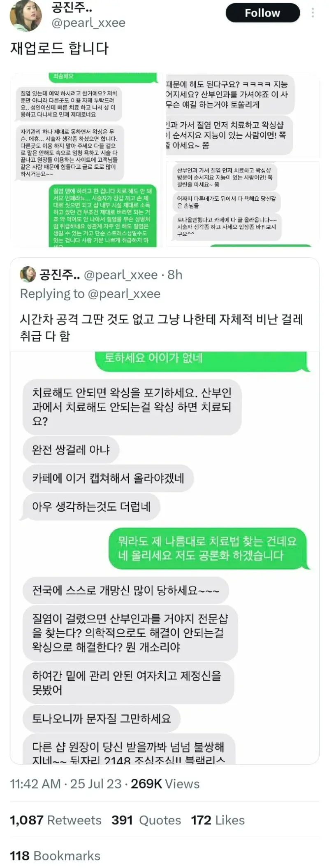Open the quoted tweet's small avatar
The height and width of the screenshot is (868, 329).
click(x=28, y=275)
